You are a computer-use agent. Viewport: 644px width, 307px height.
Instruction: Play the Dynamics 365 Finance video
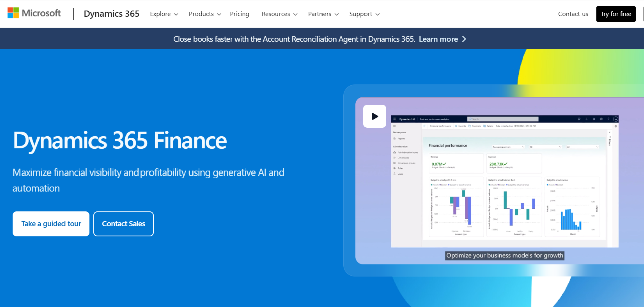pyautogui.click(x=374, y=116)
